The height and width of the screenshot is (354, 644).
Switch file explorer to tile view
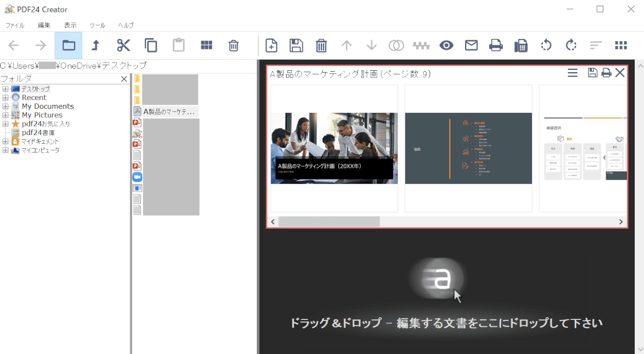[206, 45]
